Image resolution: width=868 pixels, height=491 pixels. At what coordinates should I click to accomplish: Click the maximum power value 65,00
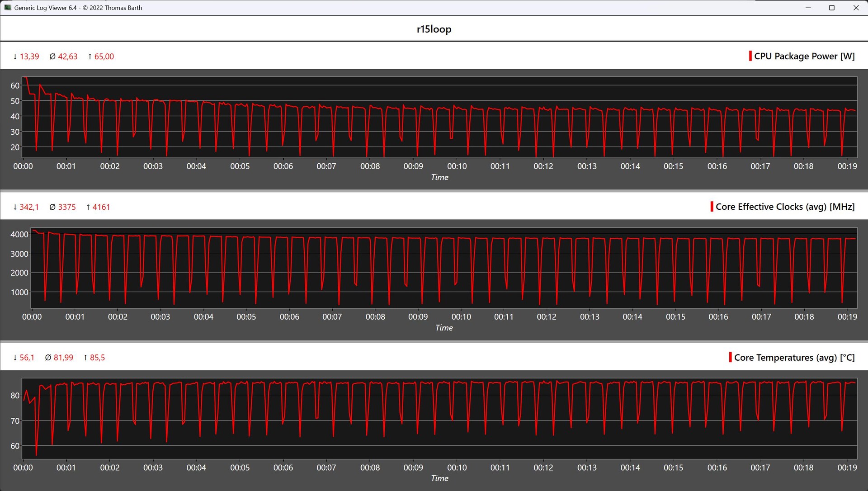[x=104, y=57]
